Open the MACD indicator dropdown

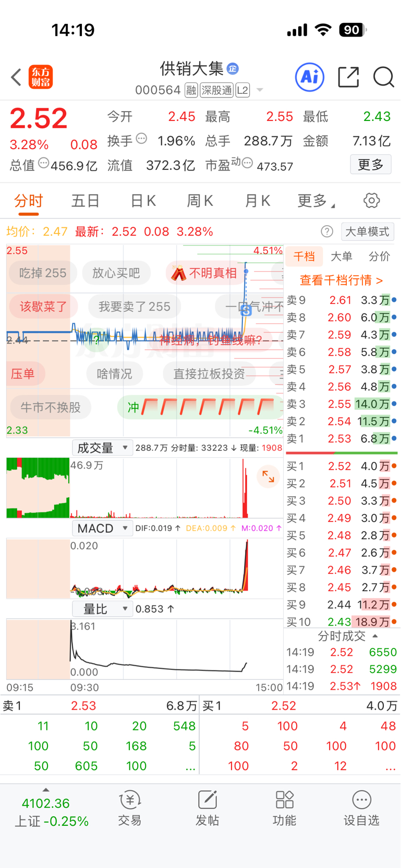point(102,528)
